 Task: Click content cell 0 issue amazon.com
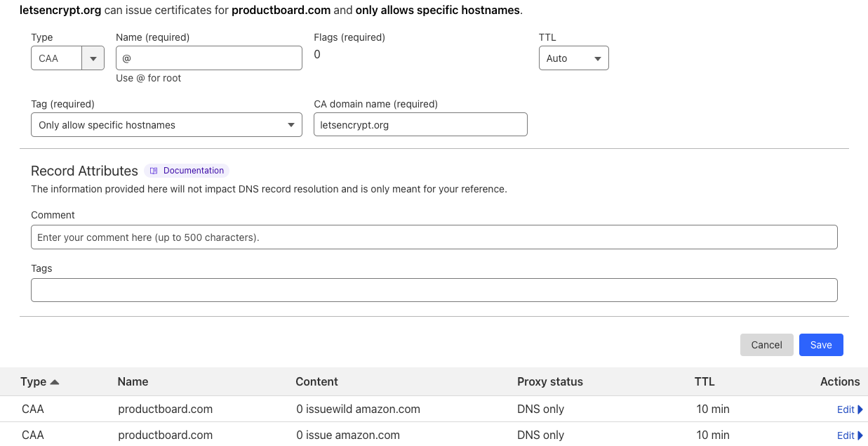[x=348, y=435]
